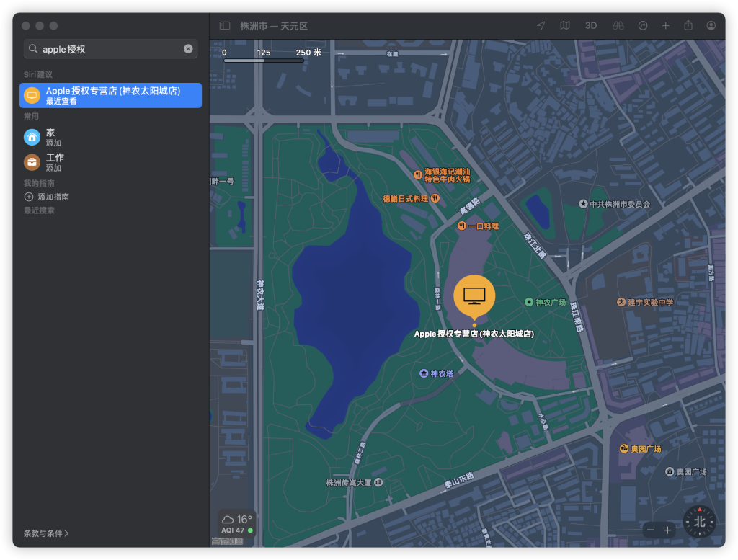Open the account profile icon
Screen dimensions: 738x560
711,25
